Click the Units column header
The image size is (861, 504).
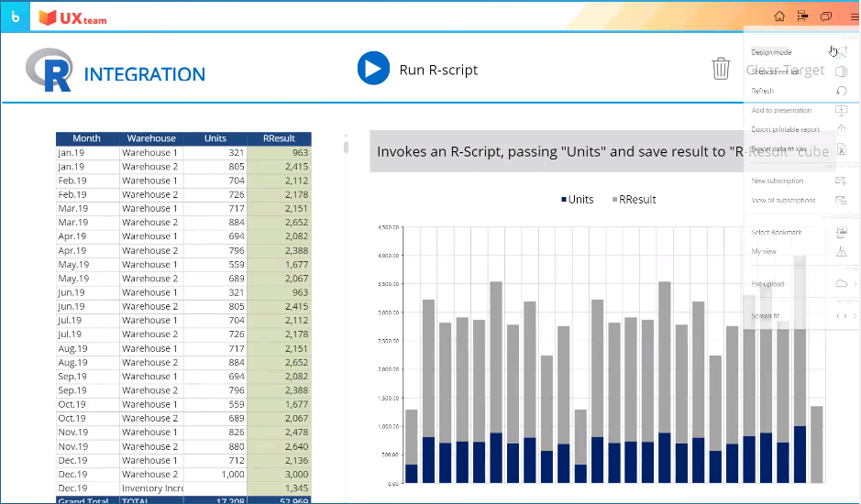[x=215, y=138]
